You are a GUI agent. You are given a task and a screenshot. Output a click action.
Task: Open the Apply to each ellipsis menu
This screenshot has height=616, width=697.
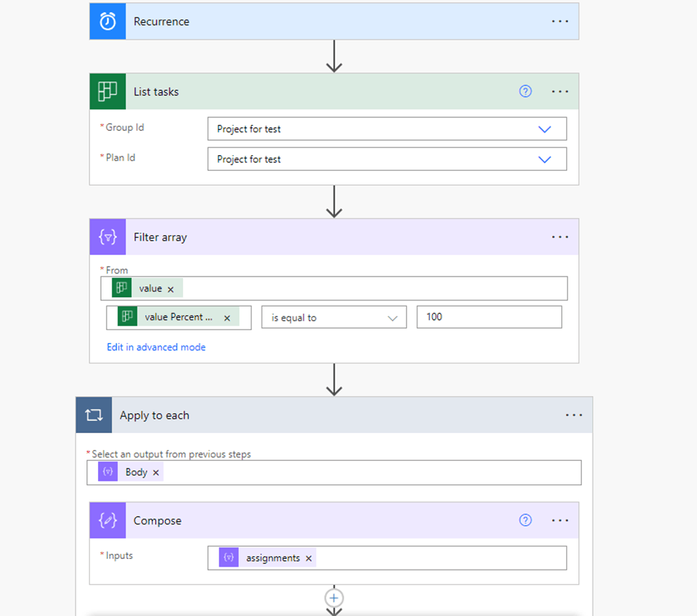click(574, 415)
